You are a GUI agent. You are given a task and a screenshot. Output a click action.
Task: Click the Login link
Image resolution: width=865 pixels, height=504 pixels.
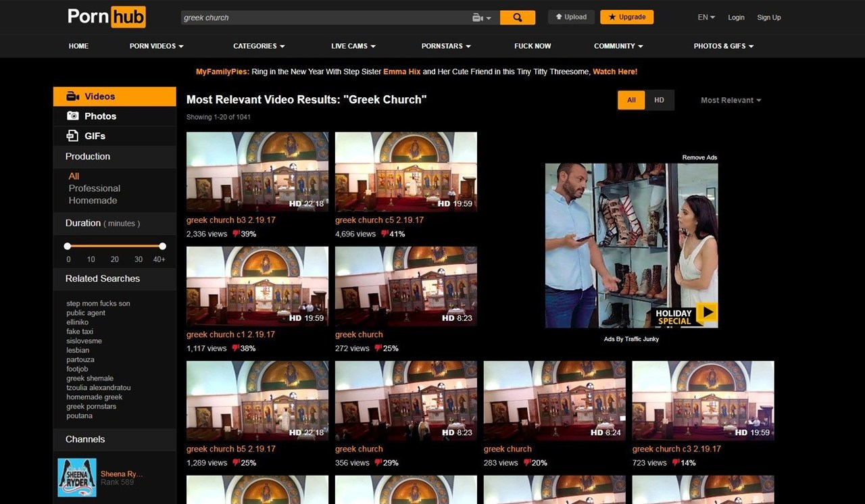[736, 18]
